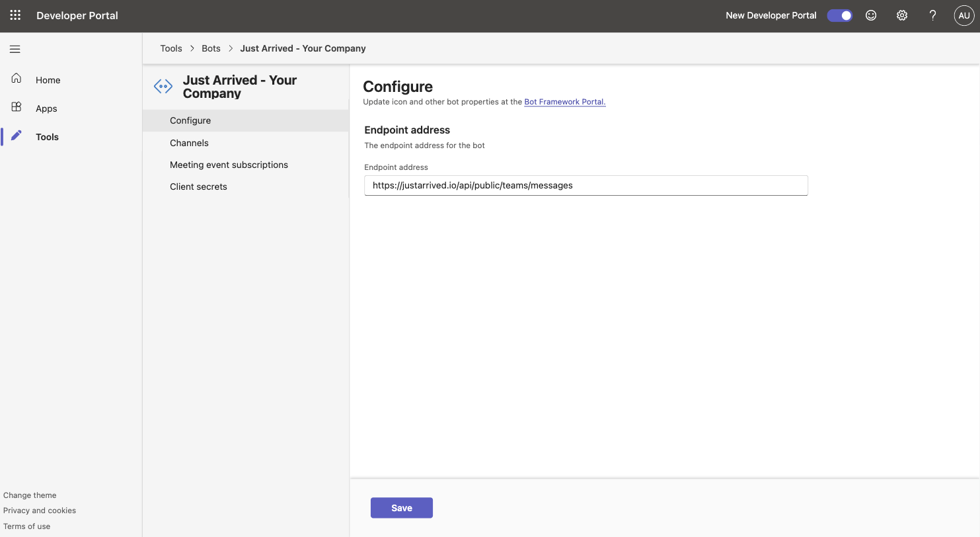
Task: Click the 'New Developer Portal' label
Action: [x=771, y=15]
